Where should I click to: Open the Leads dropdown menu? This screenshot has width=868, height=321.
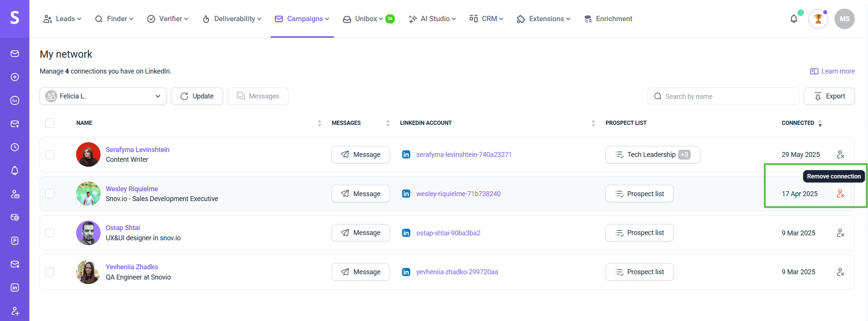(x=63, y=19)
